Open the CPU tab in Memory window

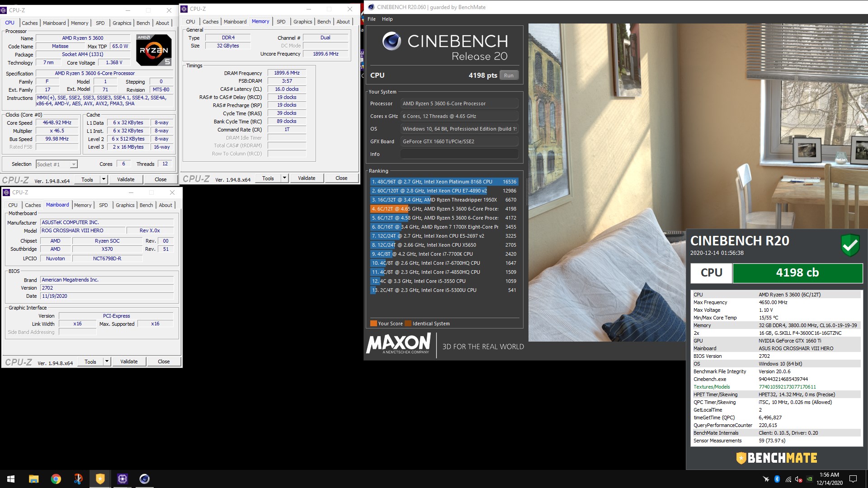[x=191, y=22]
